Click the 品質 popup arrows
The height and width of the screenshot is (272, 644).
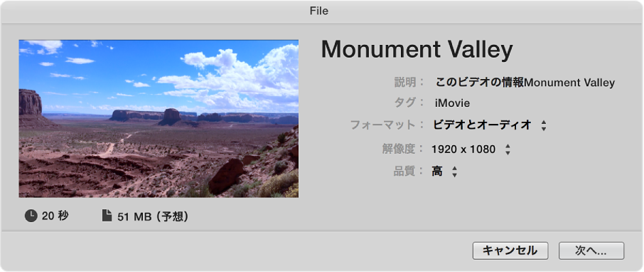click(454, 172)
